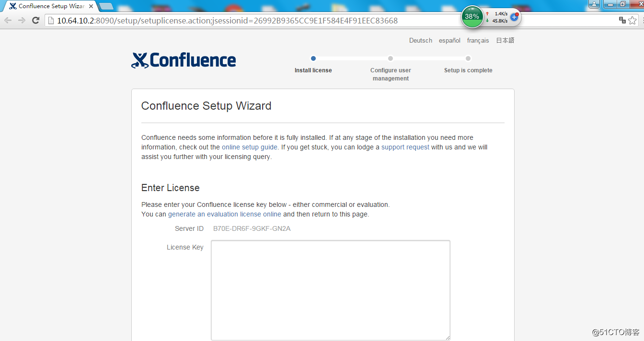Click the user profile icon in the title bar
644x341 pixels.
[x=594, y=4]
